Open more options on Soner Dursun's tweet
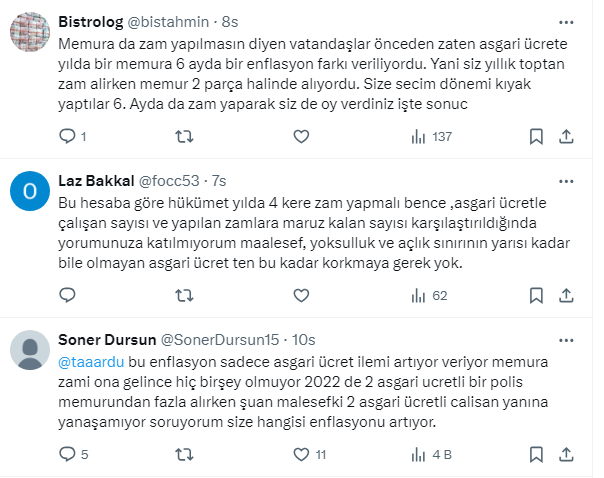The height and width of the screenshot is (478, 604). click(x=567, y=339)
